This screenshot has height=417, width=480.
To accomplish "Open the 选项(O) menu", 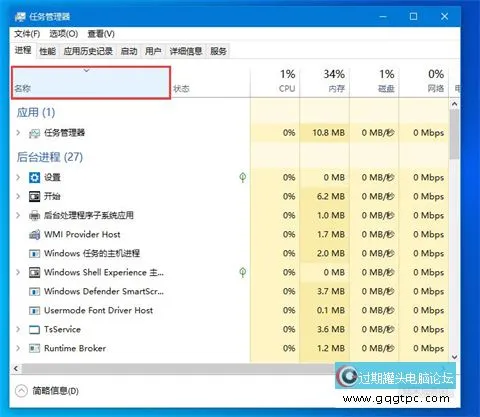I will [64, 34].
